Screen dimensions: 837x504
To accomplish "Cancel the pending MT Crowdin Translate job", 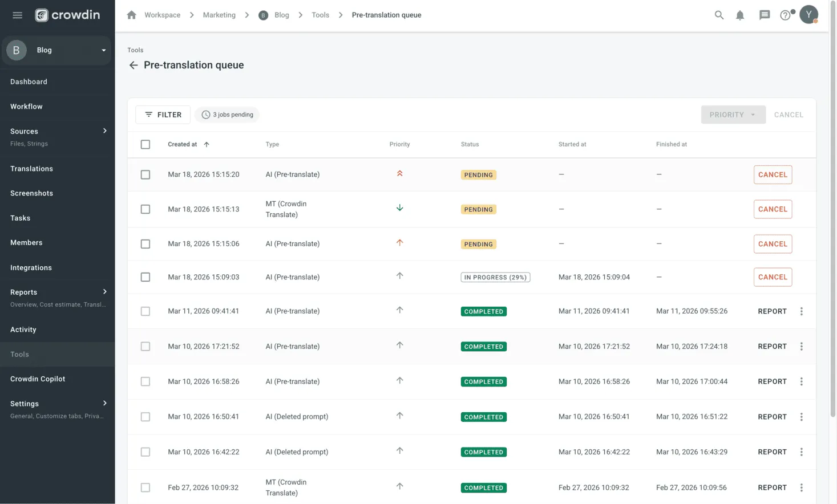I will [773, 209].
